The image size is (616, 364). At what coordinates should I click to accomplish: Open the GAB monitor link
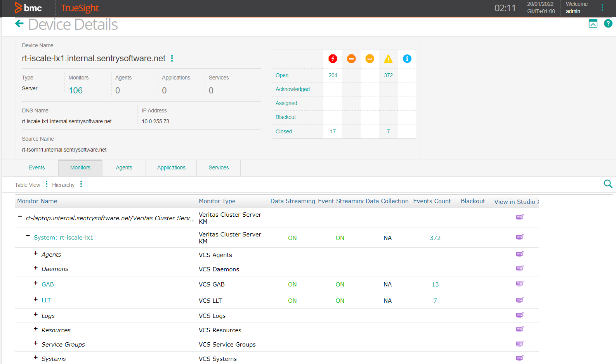tap(48, 285)
